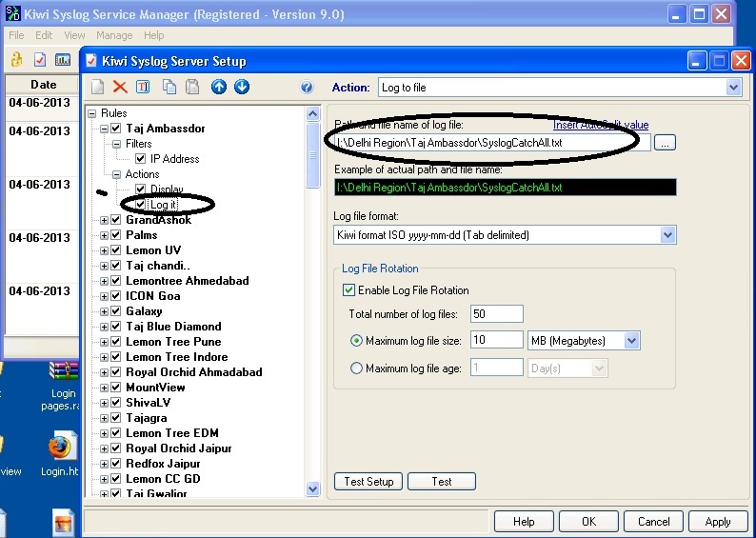Collapse the Taj Ambassdor rule

tap(104, 129)
